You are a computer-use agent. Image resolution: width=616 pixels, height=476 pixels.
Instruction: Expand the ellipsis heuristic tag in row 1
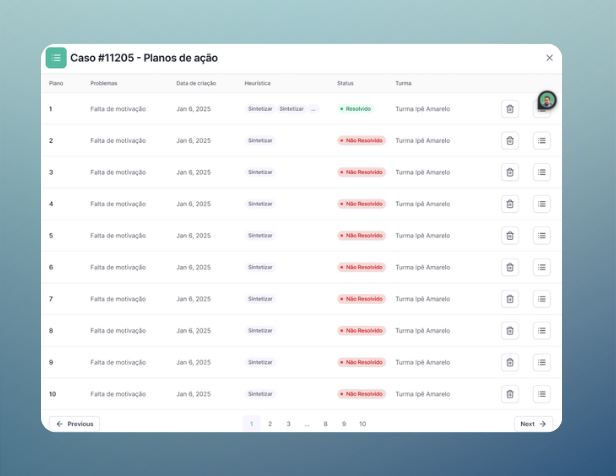click(313, 109)
